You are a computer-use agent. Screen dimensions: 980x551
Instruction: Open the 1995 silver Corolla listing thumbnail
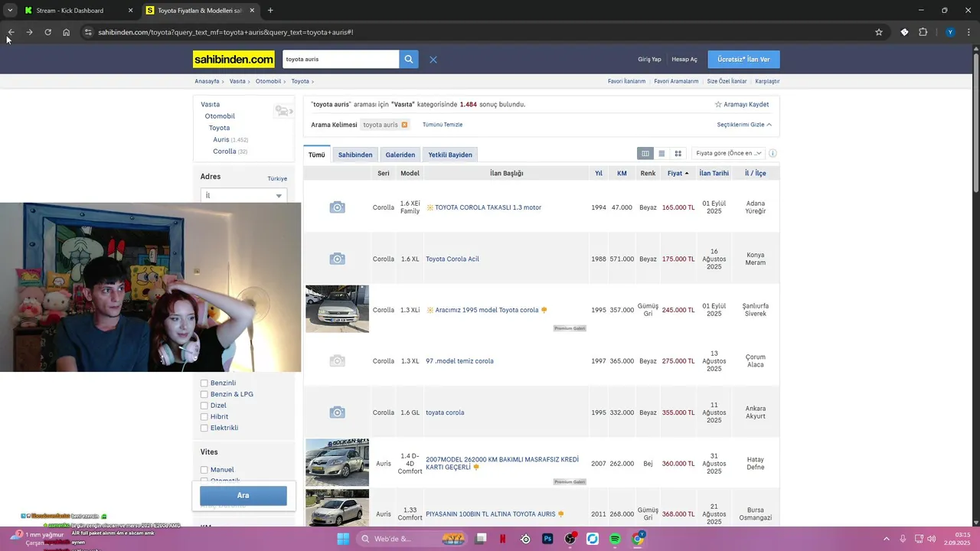point(337,309)
